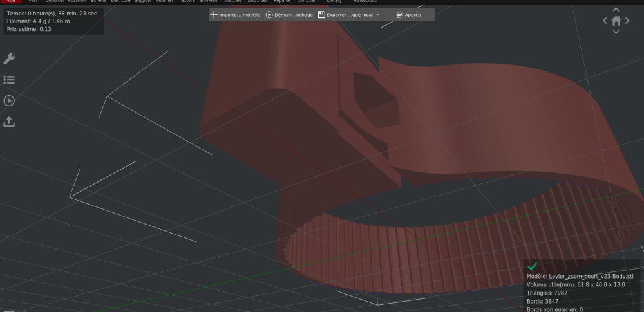Screen dimensions: 644x312
Task: Click the green checkmark above model info
Action: pos(532,266)
